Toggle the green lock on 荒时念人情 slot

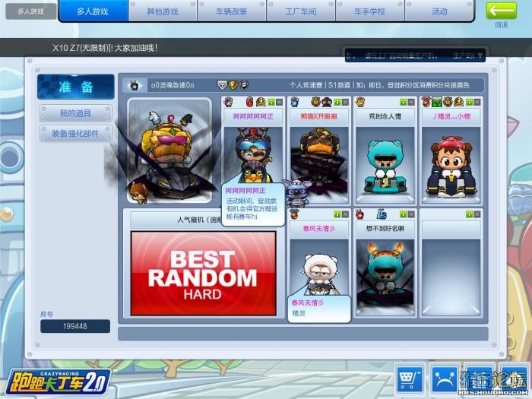click(x=403, y=102)
